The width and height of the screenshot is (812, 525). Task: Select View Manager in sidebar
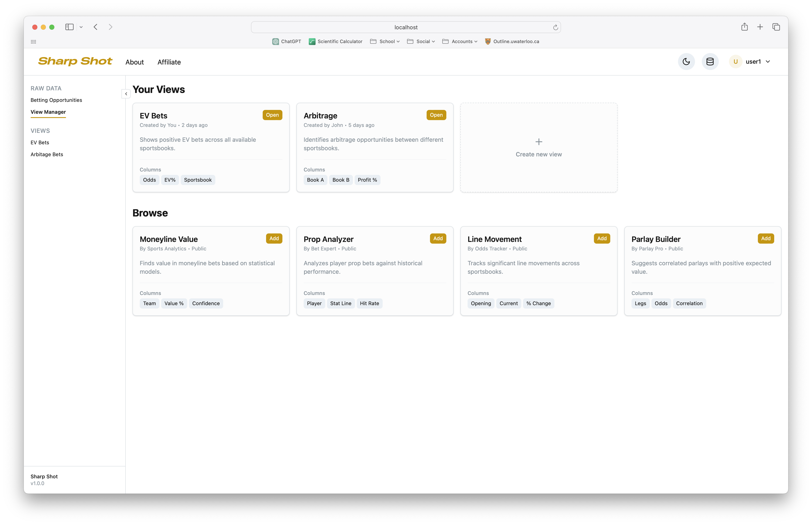[48, 112]
